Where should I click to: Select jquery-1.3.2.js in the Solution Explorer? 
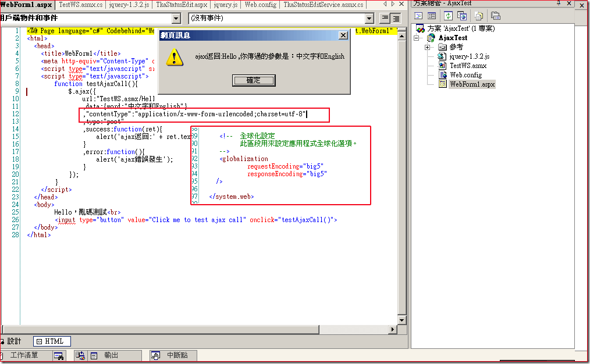click(x=469, y=56)
